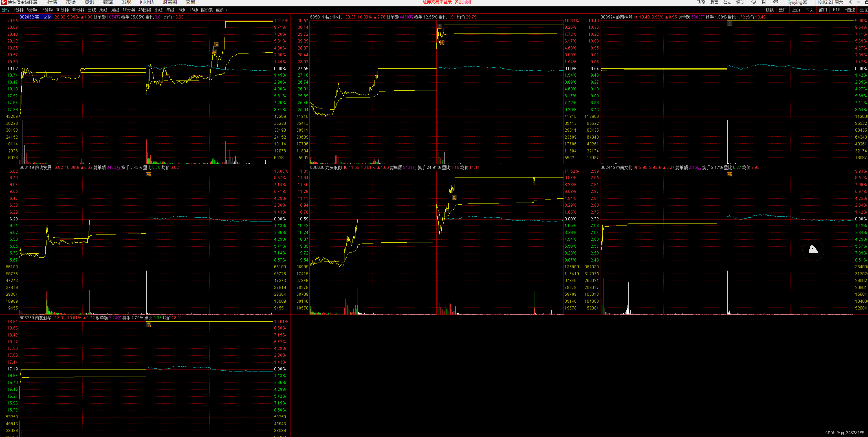Image resolution: width=868 pixels, height=437 pixels.
Task: Click the 高 marker on 廊坊发展 chart
Action: coord(149,174)
